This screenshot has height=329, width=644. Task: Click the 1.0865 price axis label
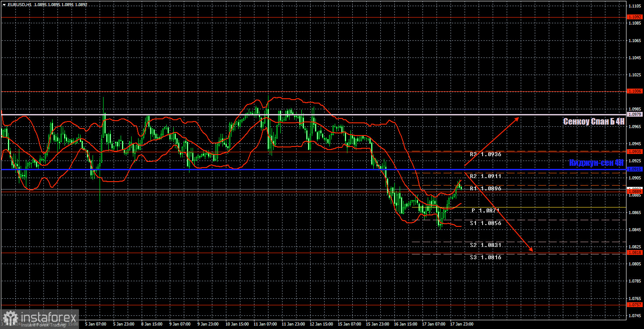click(x=635, y=212)
